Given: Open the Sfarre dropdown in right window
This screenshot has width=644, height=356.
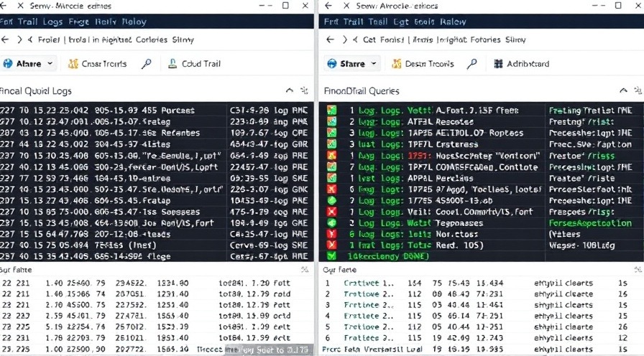Looking at the screenshot, I should [x=352, y=64].
